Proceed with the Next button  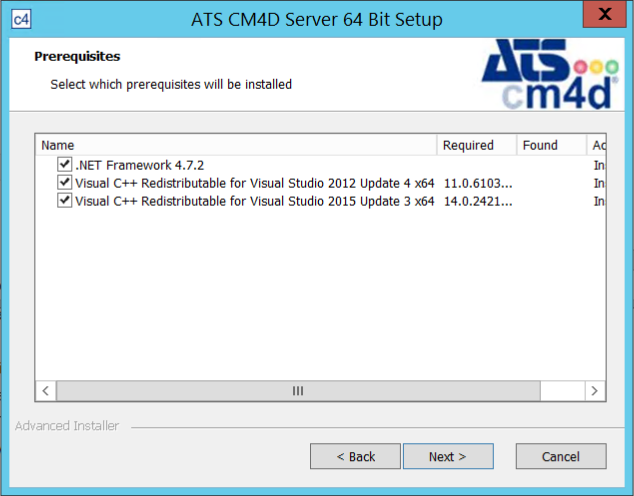click(x=447, y=457)
